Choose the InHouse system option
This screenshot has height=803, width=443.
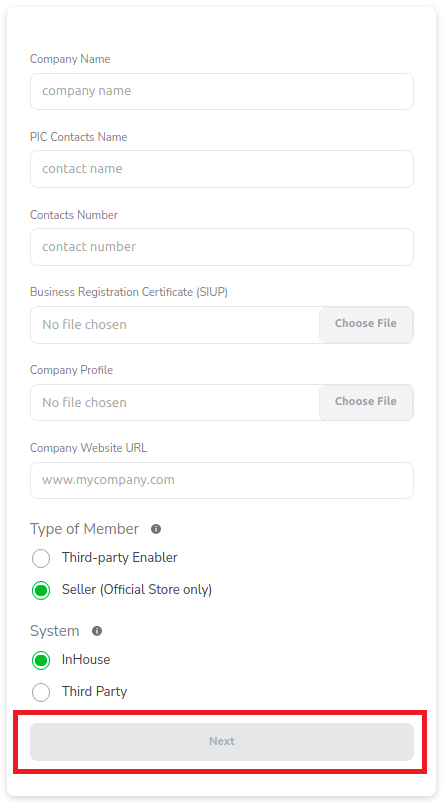pos(41,660)
